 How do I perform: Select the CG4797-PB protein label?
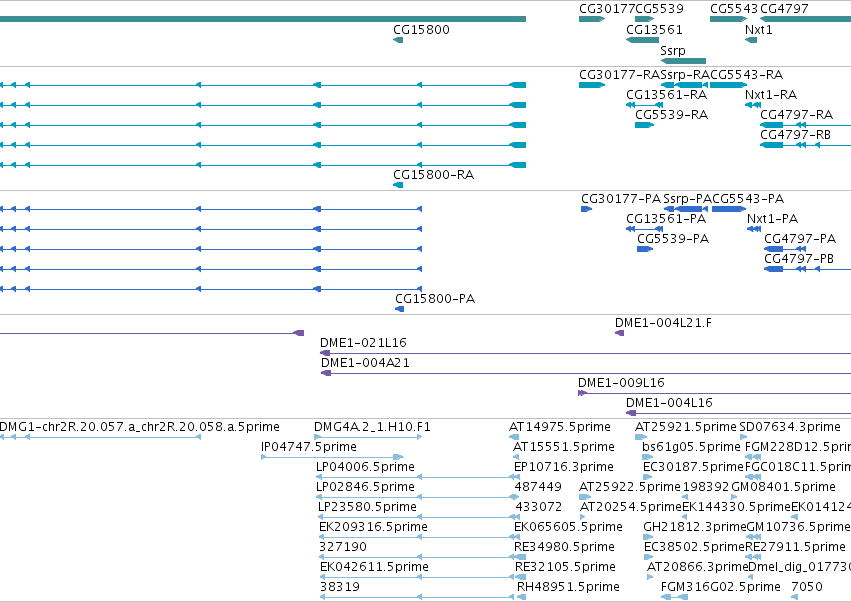pyautogui.click(x=799, y=259)
